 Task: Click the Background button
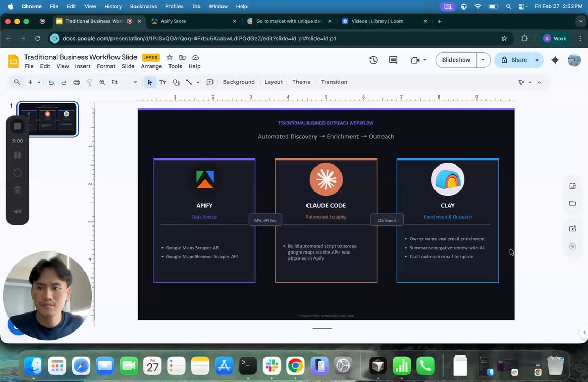239,82
